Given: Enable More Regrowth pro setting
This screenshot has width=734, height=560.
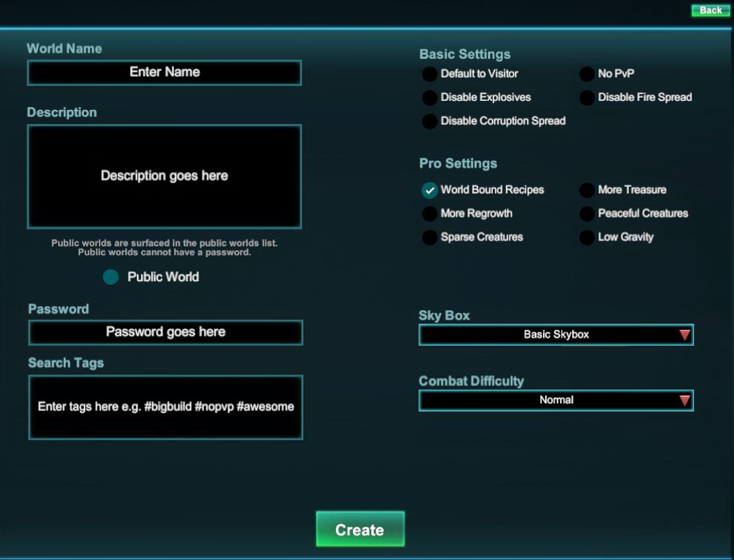Looking at the screenshot, I should [x=430, y=213].
